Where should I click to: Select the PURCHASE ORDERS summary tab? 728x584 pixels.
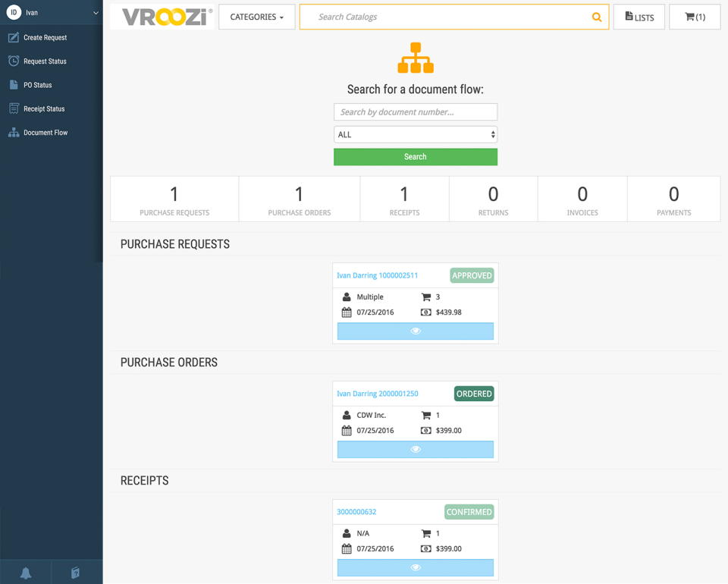[299, 199]
